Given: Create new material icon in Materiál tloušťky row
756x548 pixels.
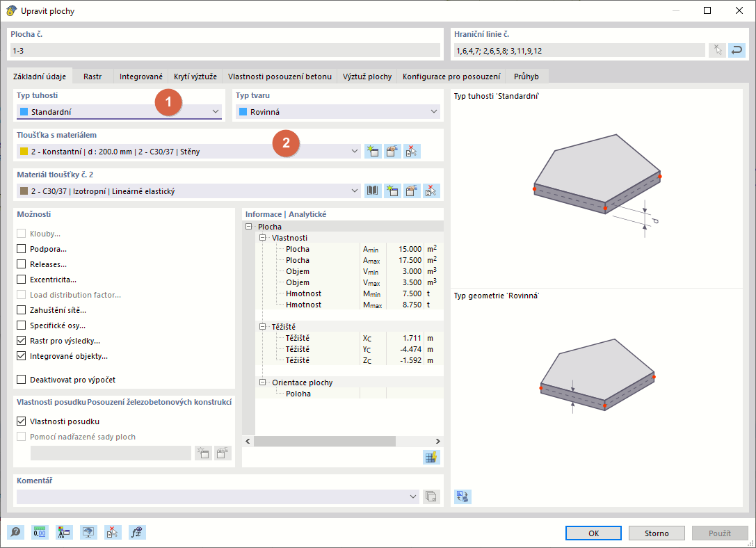Looking at the screenshot, I should pos(392,191).
